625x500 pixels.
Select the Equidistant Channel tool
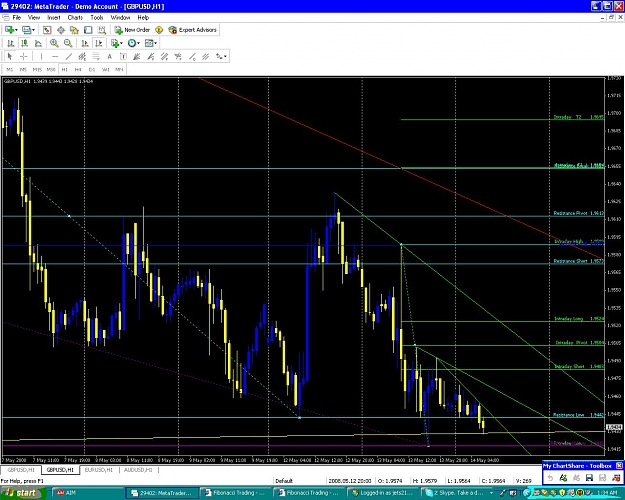pos(82,57)
